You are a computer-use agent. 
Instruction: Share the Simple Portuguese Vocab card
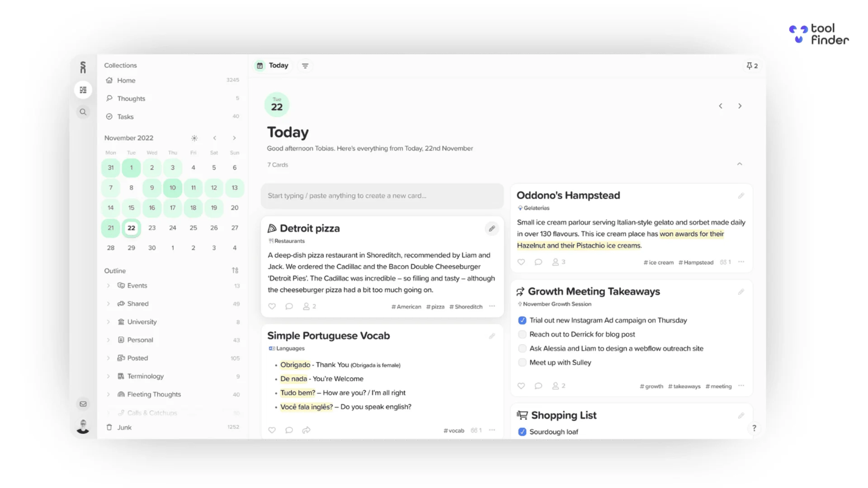[307, 430]
